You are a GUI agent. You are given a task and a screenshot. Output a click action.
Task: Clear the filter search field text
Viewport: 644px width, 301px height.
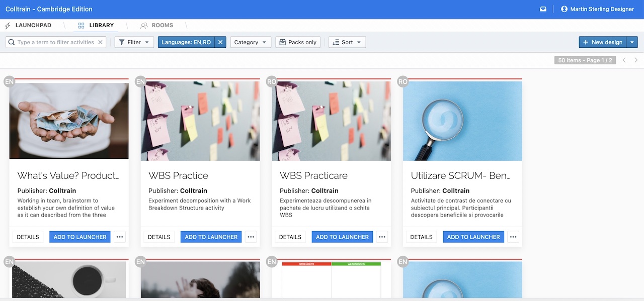click(x=100, y=42)
